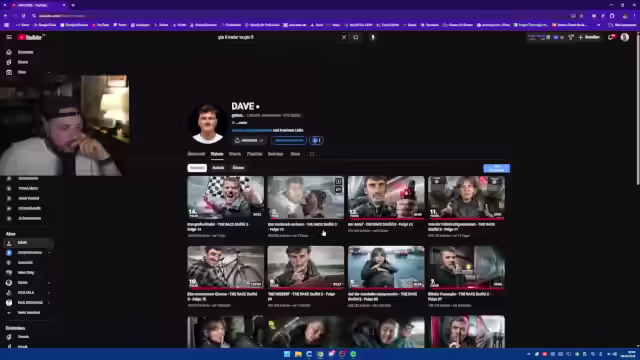
Task: Open the Playlists channel tab
Action: pyautogui.click(x=254, y=154)
